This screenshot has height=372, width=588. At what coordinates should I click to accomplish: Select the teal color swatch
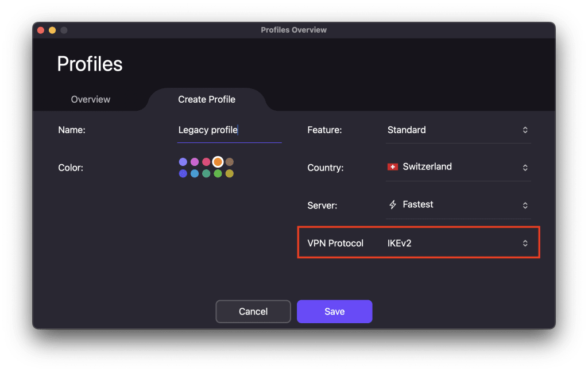click(206, 173)
